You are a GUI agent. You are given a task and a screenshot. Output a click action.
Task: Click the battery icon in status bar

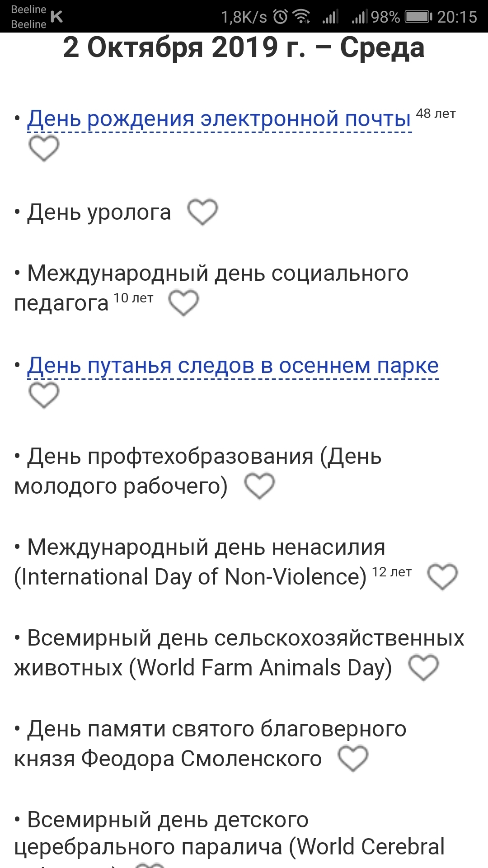[x=418, y=17]
